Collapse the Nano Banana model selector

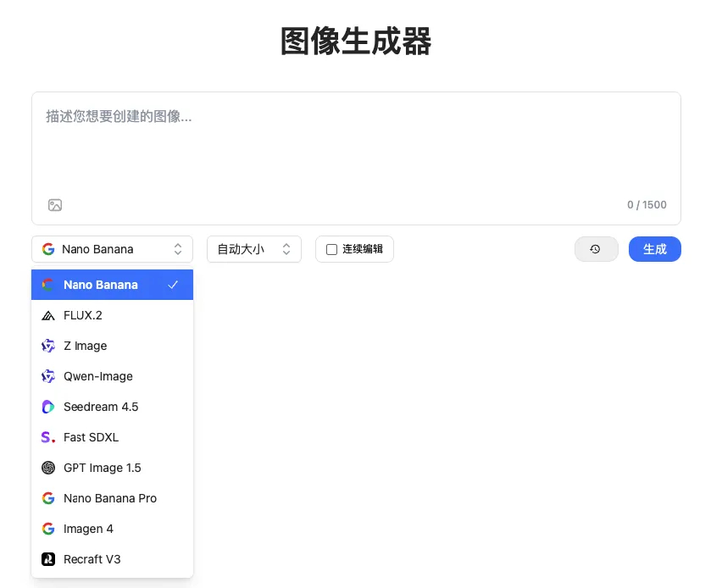pyautogui.click(x=112, y=249)
